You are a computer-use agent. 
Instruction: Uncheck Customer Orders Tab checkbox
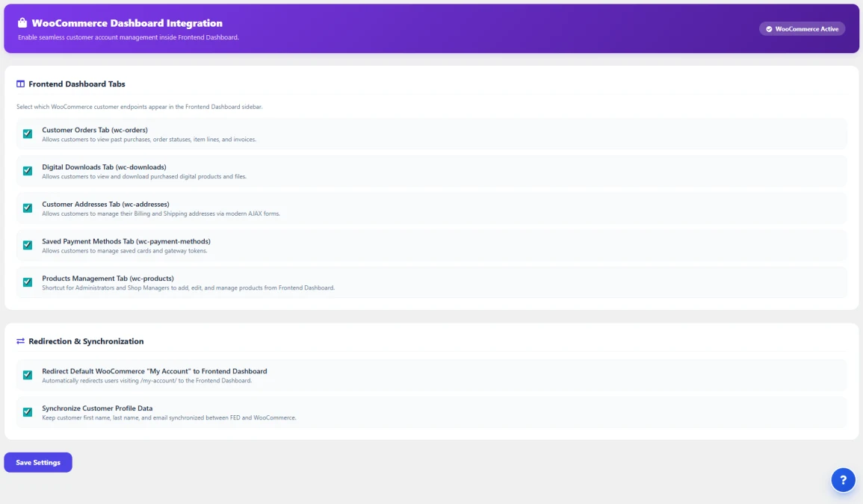pyautogui.click(x=28, y=134)
